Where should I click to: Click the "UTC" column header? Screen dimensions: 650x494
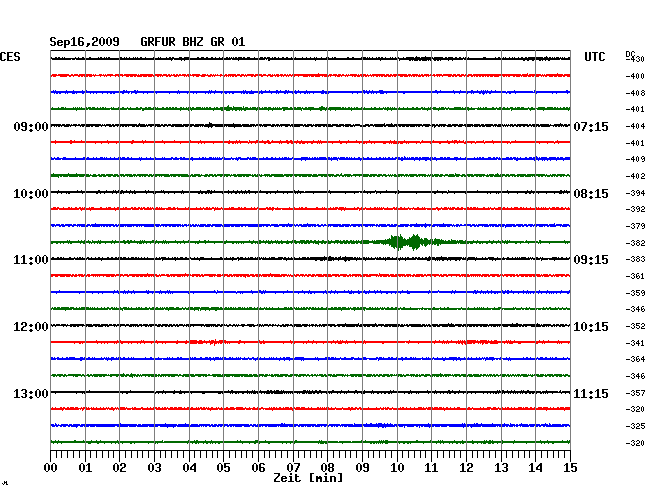coord(595,57)
